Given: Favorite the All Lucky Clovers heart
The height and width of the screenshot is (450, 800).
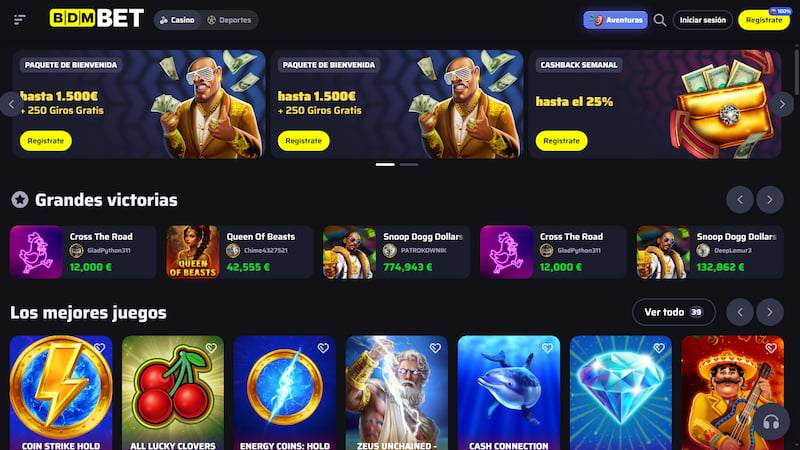Looking at the screenshot, I should tap(211, 348).
